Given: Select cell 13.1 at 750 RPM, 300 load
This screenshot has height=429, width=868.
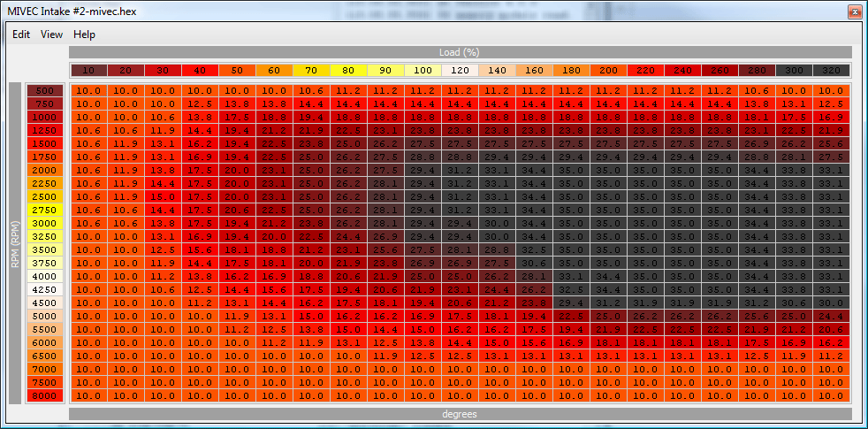Looking at the screenshot, I should coord(794,103).
